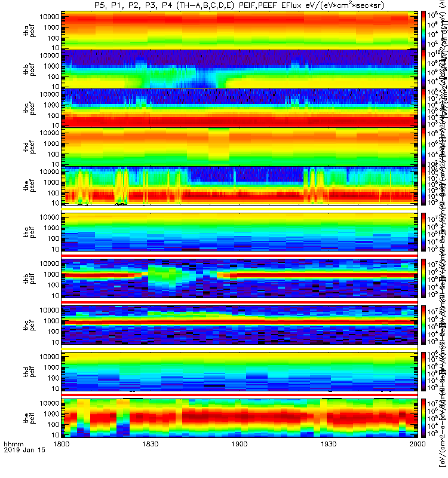Viewport: 448px width, 478px height.
Task: Click the 10000 energy tick of the peef
Action: 50,172
